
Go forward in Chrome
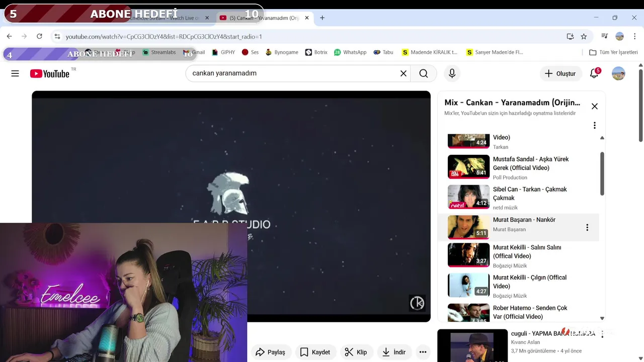point(24,36)
